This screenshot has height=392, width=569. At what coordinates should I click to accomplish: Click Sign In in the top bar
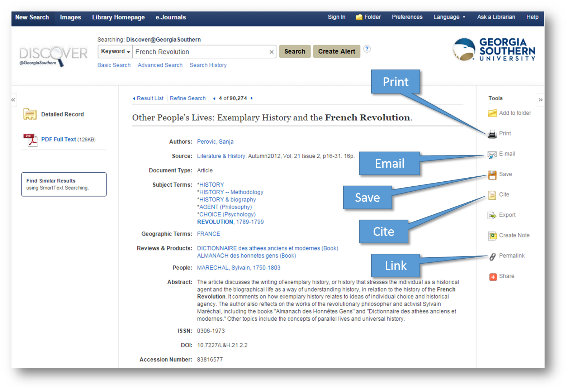point(336,17)
